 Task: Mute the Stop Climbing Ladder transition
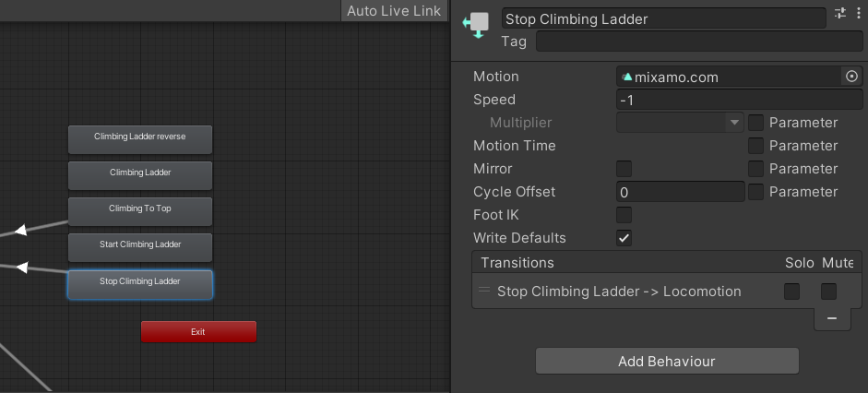pos(829,292)
